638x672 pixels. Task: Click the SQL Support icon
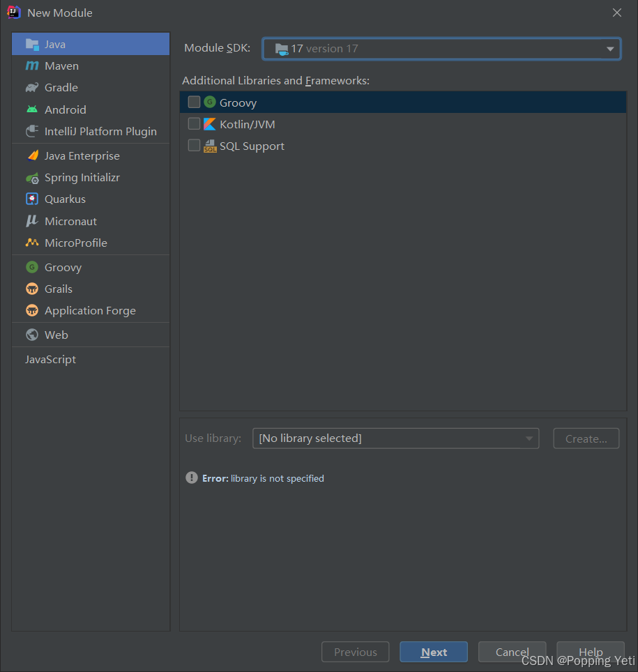pyautogui.click(x=210, y=146)
